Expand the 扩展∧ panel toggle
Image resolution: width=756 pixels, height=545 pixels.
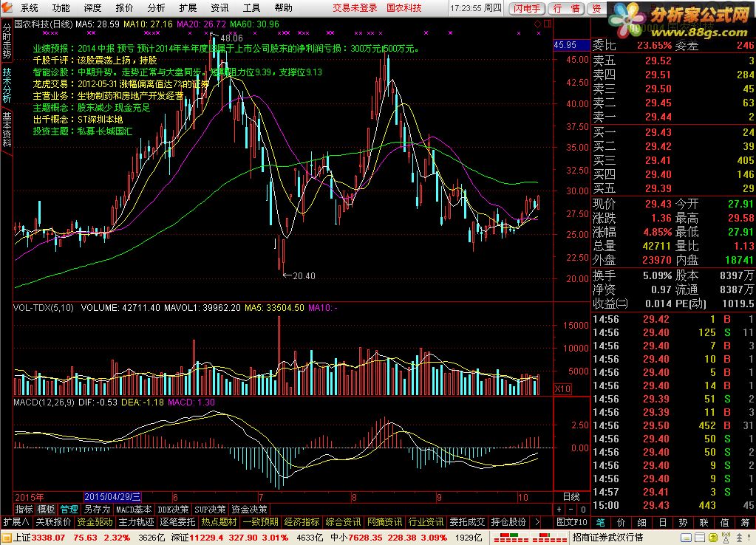(x=16, y=522)
